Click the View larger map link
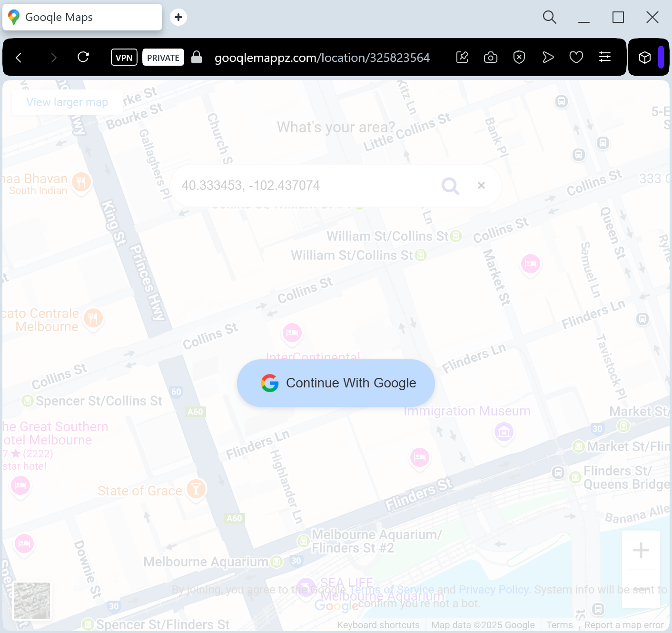 click(67, 102)
